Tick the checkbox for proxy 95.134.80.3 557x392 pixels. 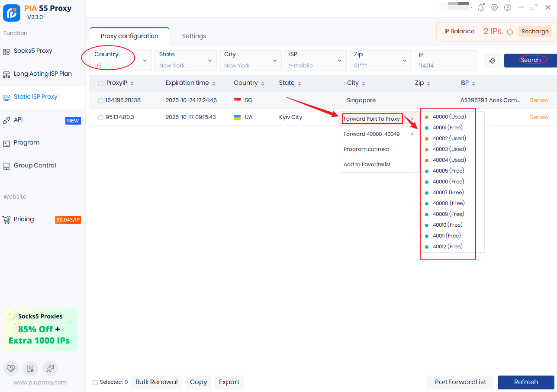(x=100, y=117)
